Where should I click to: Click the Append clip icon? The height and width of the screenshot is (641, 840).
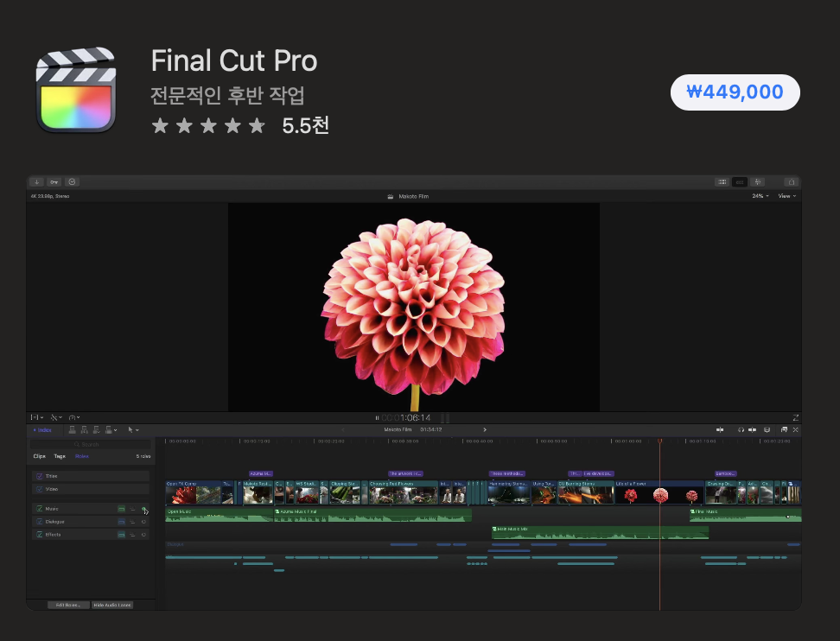(97, 429)
